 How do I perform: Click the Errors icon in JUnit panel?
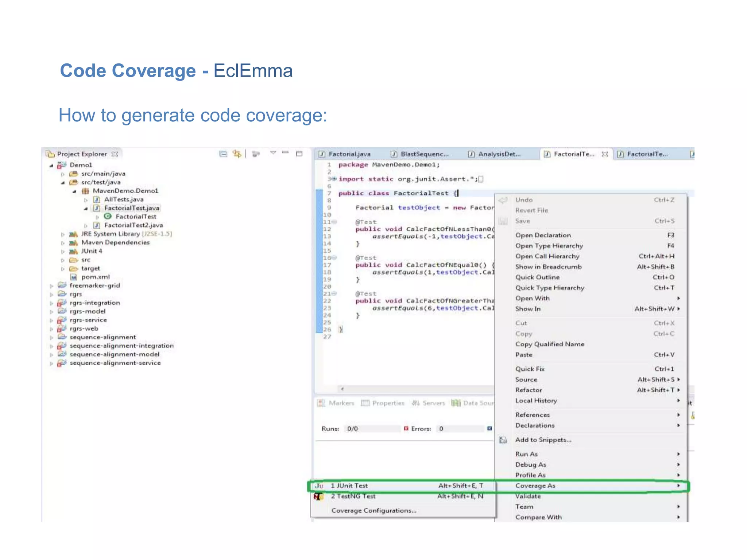tap(406, 429)
